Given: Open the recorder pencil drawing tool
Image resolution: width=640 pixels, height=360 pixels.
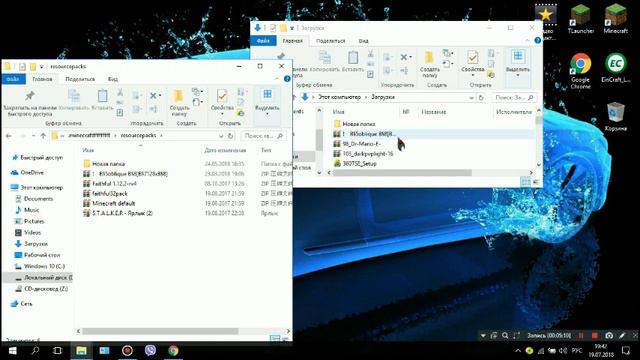Looking at the screenshot, I should tap(622, 336).
